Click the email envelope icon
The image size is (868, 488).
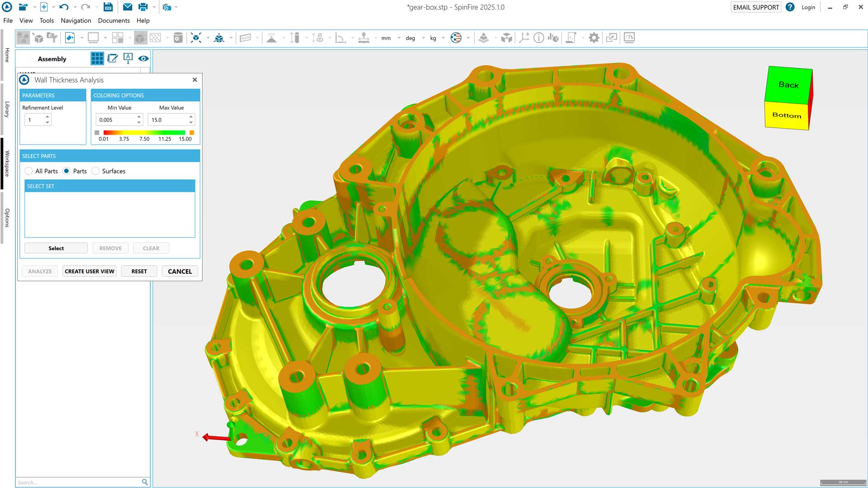[127, 7]
